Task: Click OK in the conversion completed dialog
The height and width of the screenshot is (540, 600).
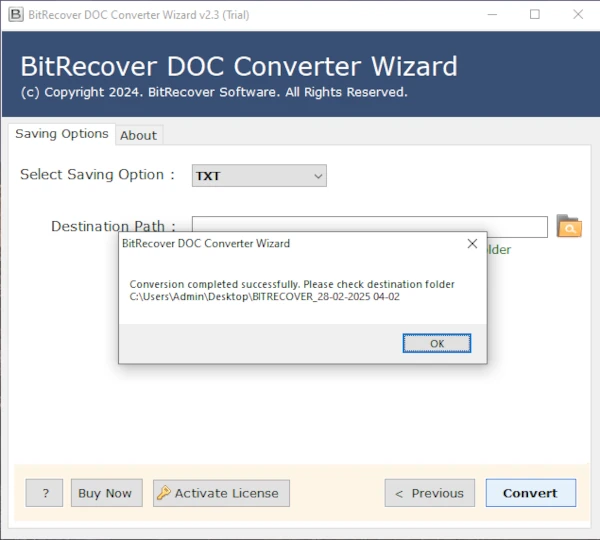Action: tap(437, 343)
